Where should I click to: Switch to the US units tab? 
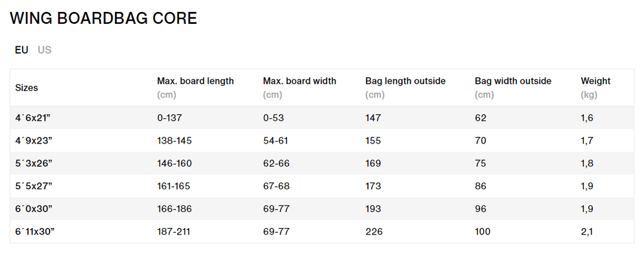pos(45,50)
